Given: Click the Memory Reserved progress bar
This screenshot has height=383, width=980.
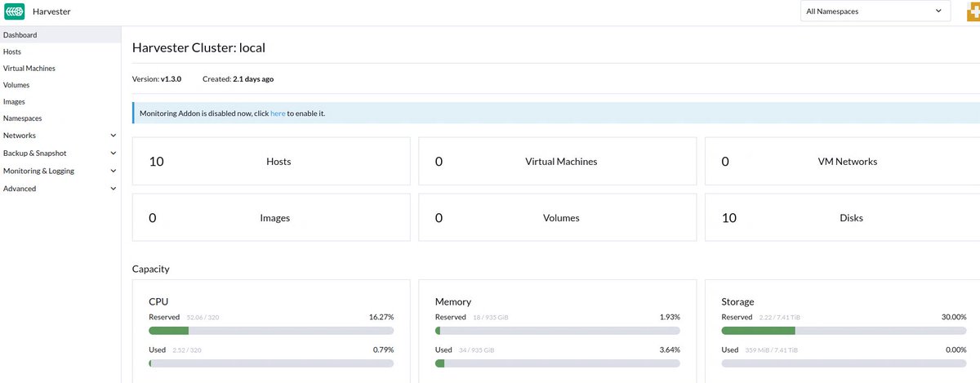Looking at the screenshot, I should pyautogui.click(x=558, y=331).
